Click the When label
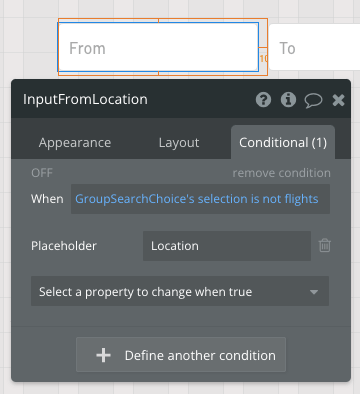Image resolution: width=360 pixels, height=394 pixels. pos(47,199)
